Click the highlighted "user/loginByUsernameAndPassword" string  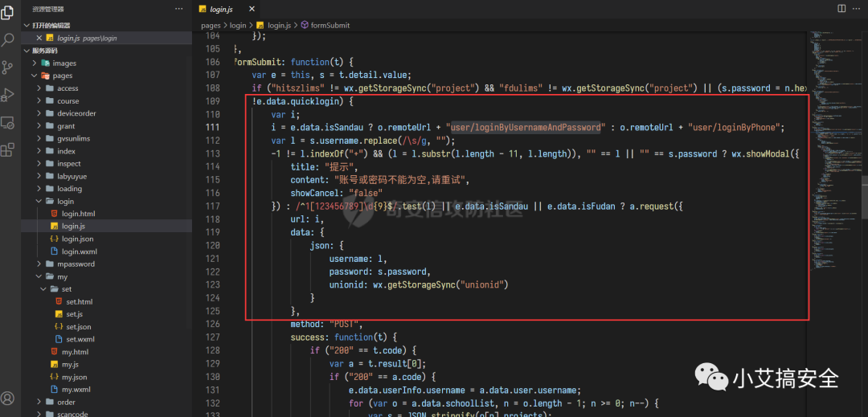(x=526, y=127)
